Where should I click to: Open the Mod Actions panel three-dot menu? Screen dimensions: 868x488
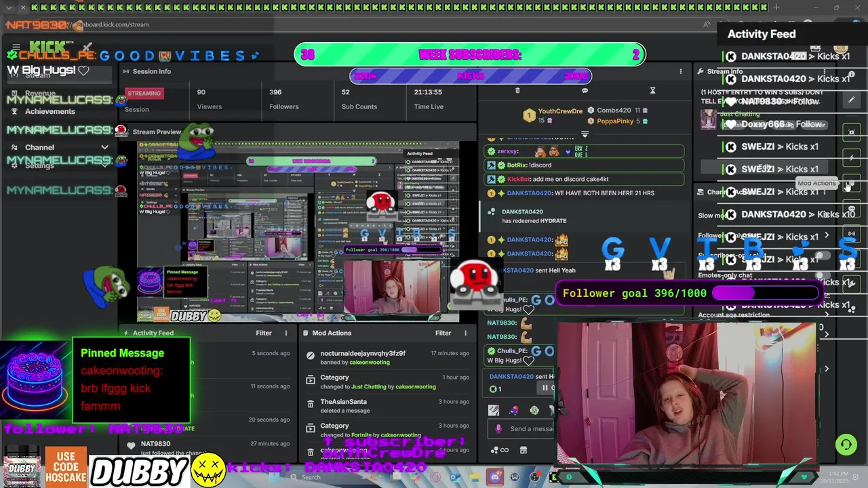465,333
